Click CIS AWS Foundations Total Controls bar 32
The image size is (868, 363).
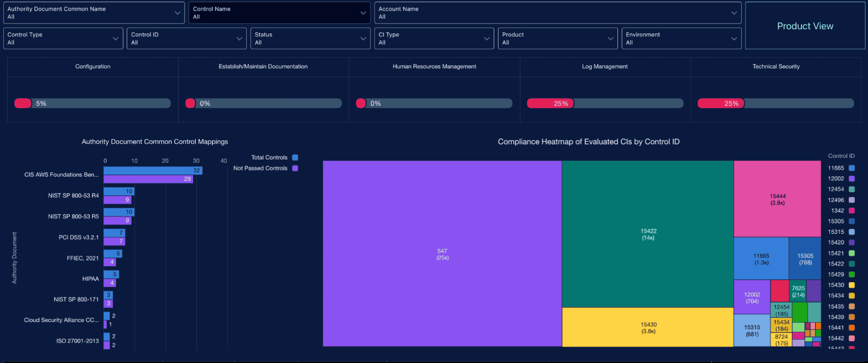click(153, 170)
